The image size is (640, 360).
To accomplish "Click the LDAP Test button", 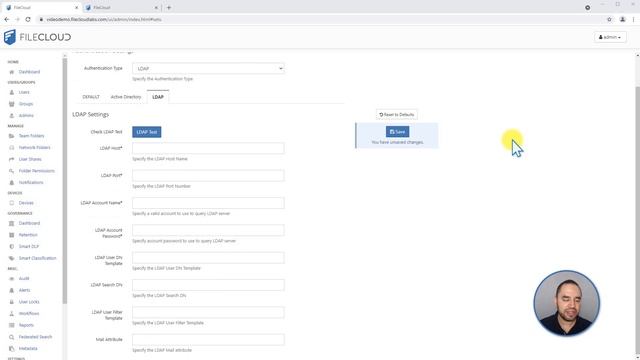I will point(147,132).
